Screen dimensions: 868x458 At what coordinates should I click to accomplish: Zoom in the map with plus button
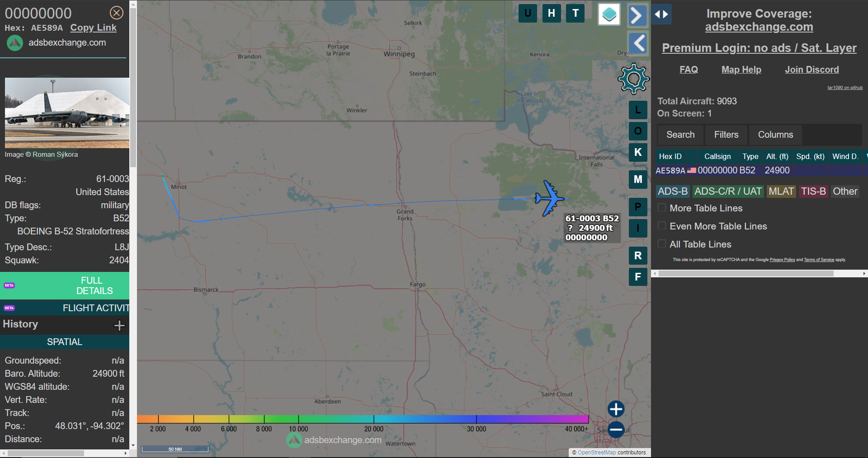(616, 409)
